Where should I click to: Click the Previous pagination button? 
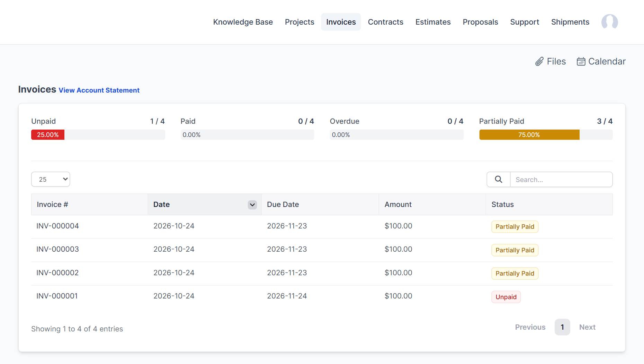[x=530, y=327]
